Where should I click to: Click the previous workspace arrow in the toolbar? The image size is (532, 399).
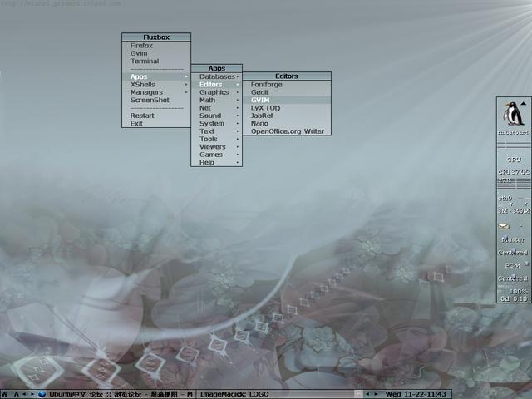pyautogui.click(x=24, y=394)
